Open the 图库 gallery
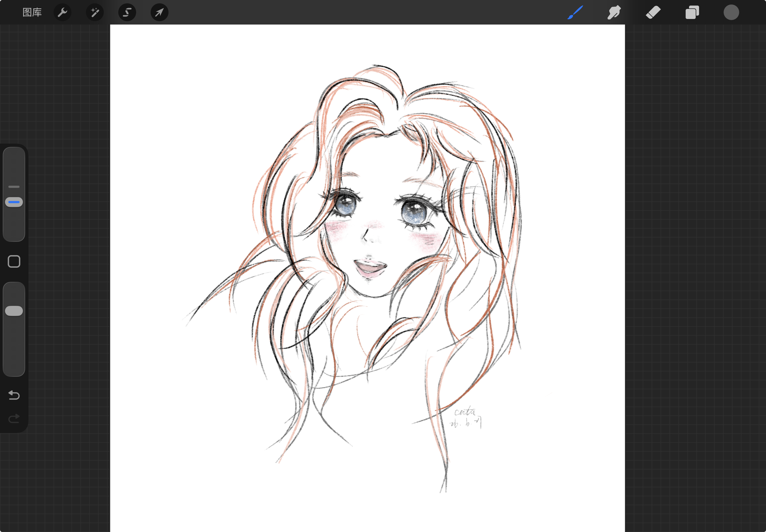This screenshot has height=532, width=766. (x=32, y=12)
